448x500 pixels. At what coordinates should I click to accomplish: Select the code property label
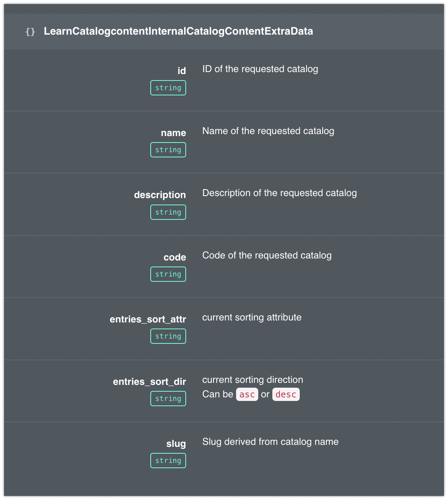coord(175,257)
